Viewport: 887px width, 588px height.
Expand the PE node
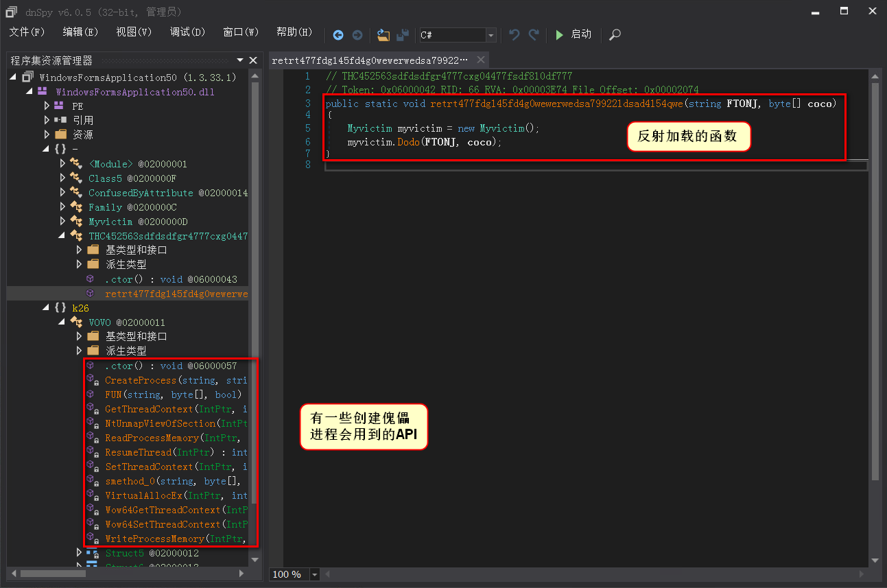pos(47,106)
